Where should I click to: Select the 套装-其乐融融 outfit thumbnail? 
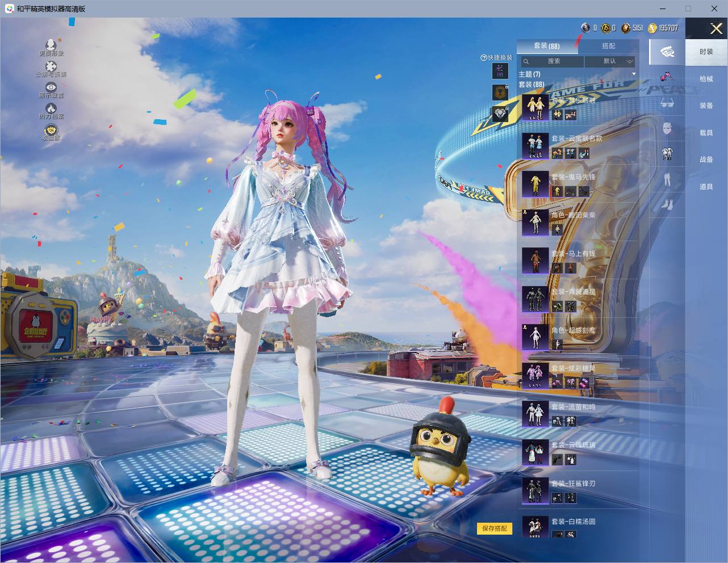pyautogui.click(x=535, y=108)
